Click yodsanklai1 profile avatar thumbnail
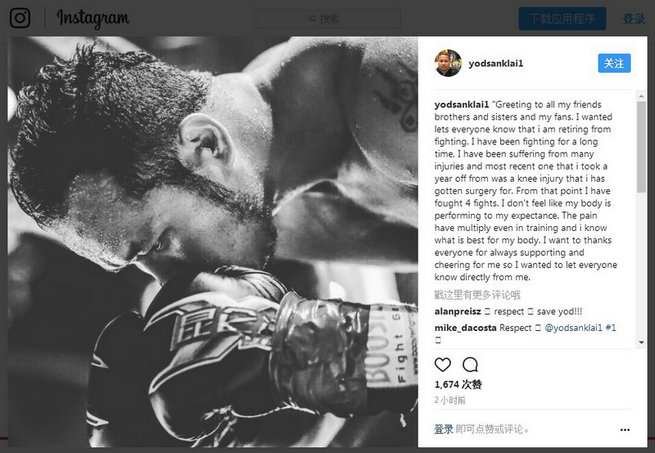 (448, 63)
